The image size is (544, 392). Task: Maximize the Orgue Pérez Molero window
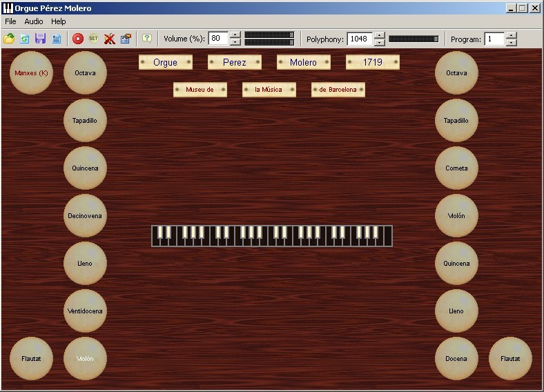point(523,8)
